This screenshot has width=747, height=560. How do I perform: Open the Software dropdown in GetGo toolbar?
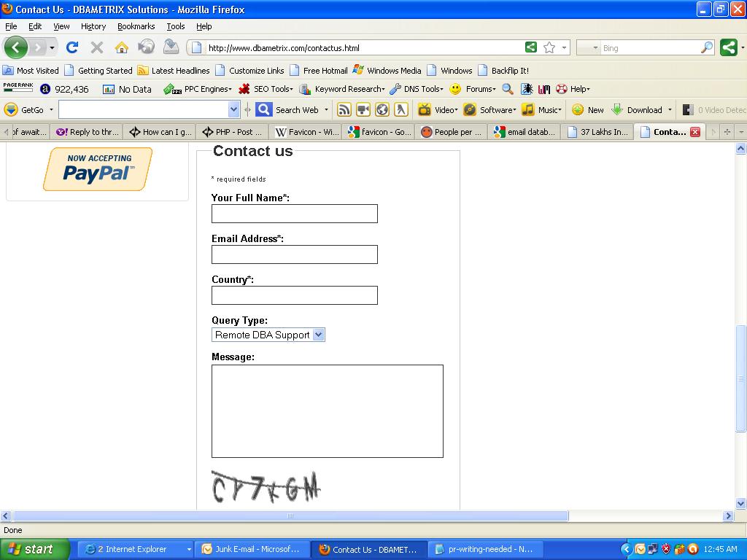coord(490,110)
